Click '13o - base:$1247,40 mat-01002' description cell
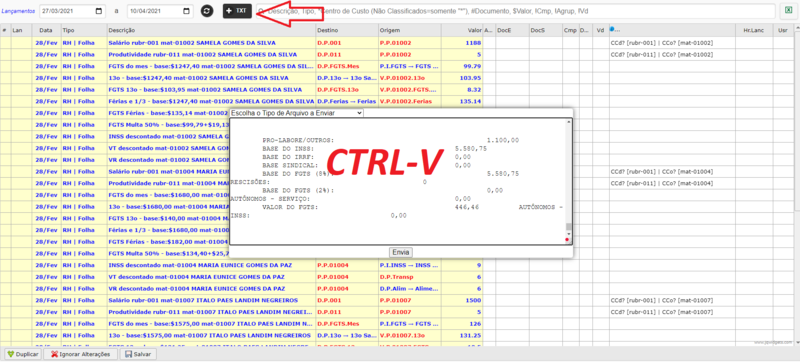Screen dimensions: 800x362 (x=211, y=78)
